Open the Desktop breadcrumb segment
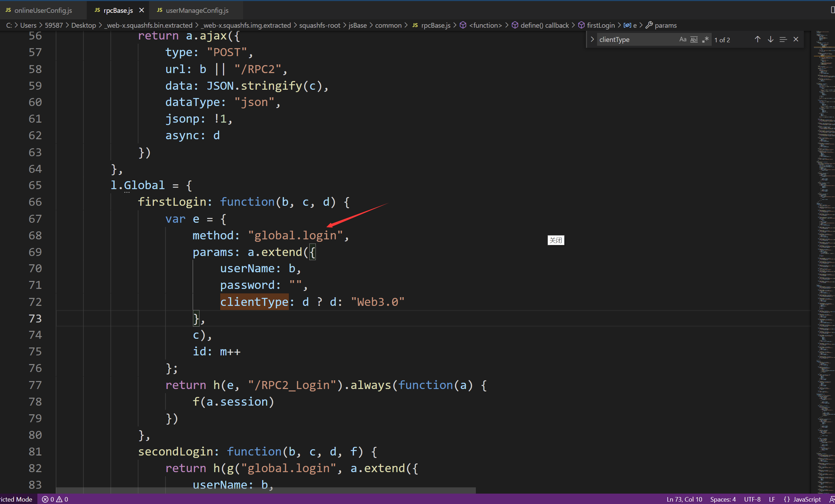This screenshot has height=504, width=835. [x=83, y=25]
